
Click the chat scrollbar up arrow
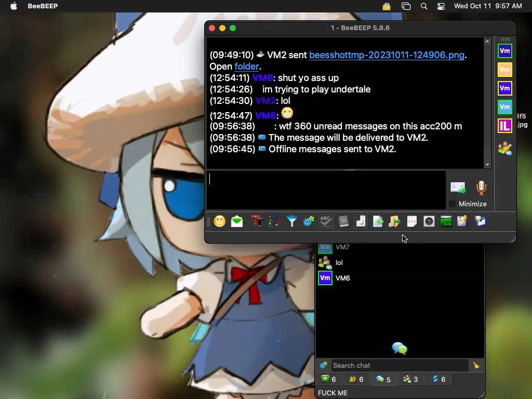click(487, 41)
